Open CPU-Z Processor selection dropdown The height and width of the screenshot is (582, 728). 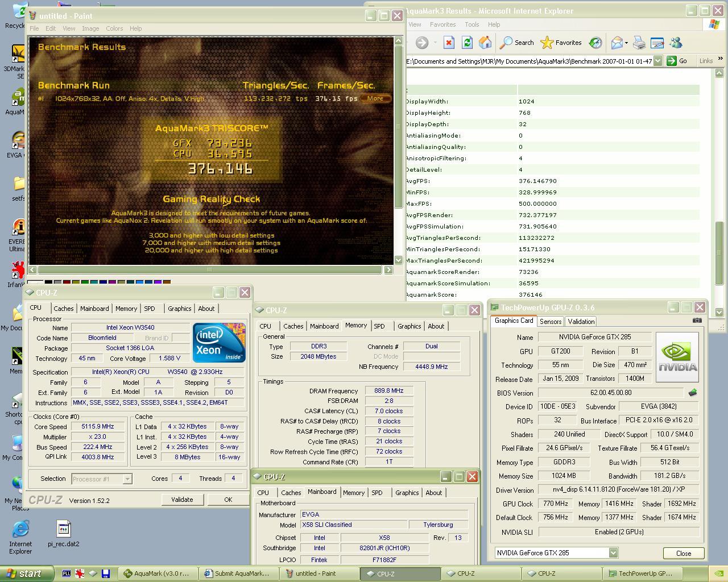[127, 479]
